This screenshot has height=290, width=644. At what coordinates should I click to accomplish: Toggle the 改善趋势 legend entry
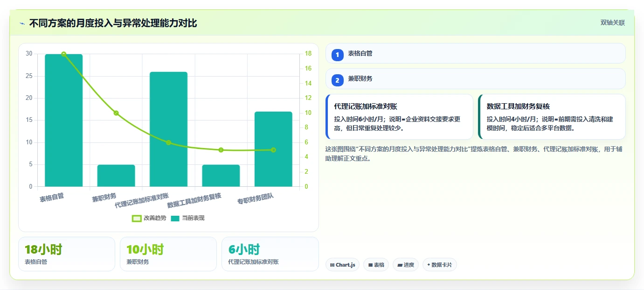149,218
